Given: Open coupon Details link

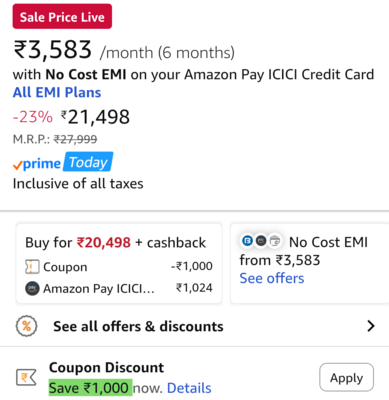Looking at the screenshot, I should click(189, 388).
